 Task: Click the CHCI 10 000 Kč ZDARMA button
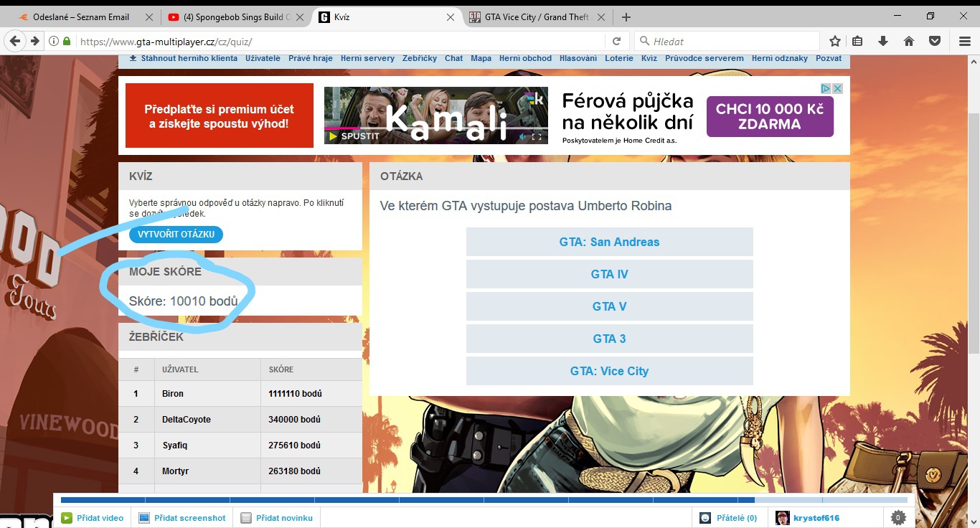(770, 116)
